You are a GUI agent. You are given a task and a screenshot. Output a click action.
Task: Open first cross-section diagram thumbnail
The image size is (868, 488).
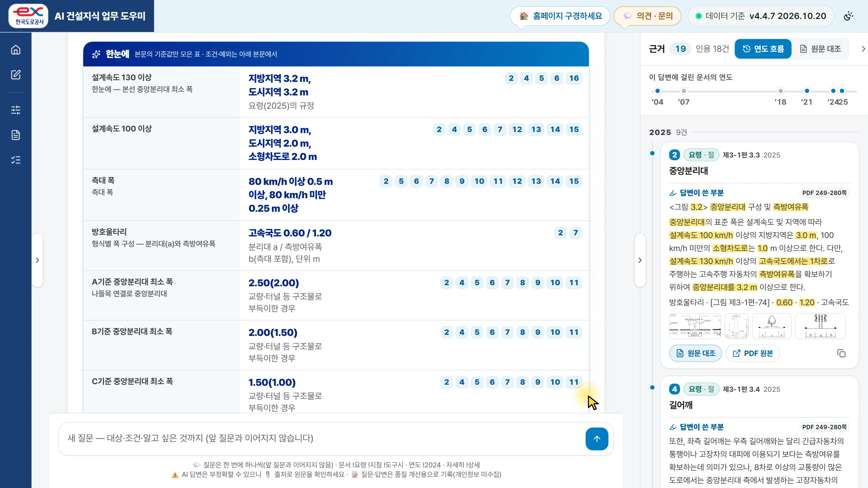tap(695, 326)
